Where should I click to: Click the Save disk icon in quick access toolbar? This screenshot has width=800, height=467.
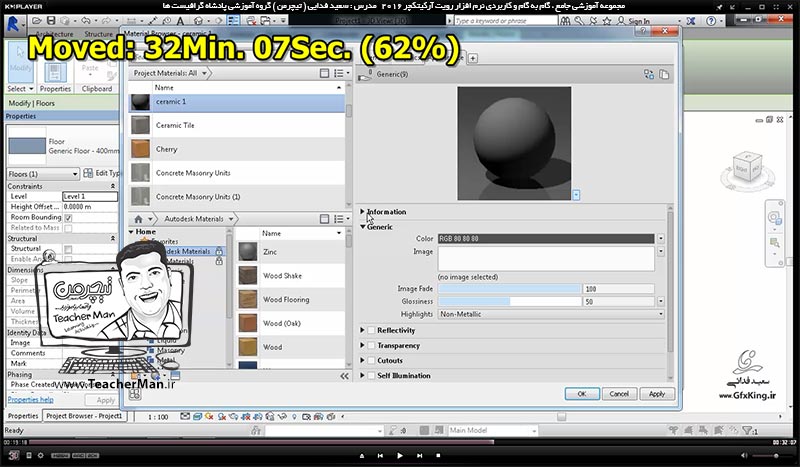[51, 21]
